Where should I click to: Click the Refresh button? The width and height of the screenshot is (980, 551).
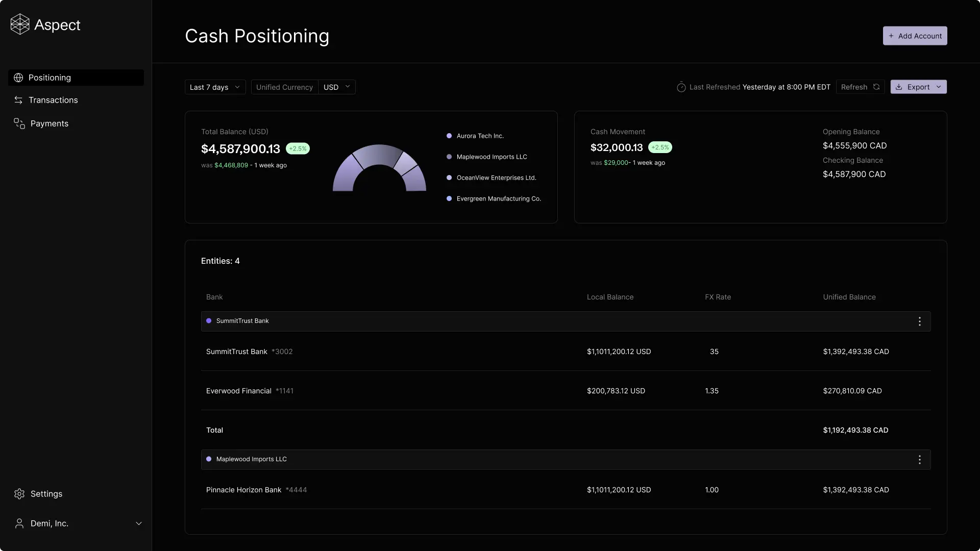(x=861, y=87)
